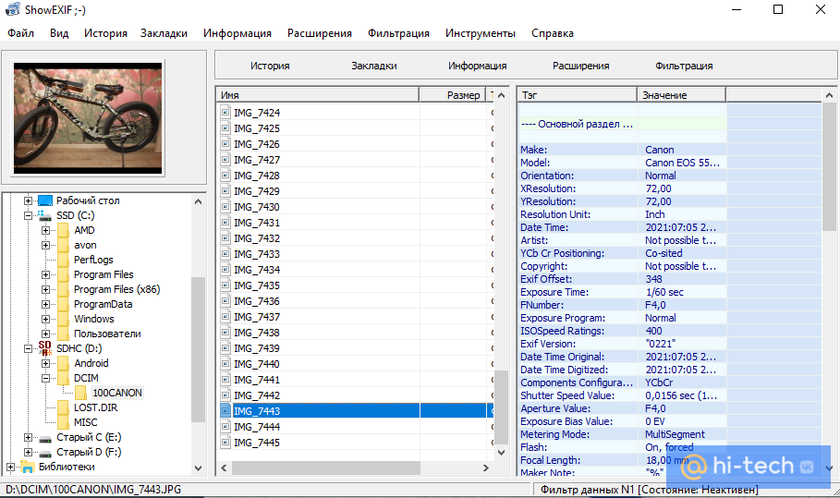The height and width of the screenshot is (498, 840).
Task: Open the Файл menu
Action: [21, 33]
